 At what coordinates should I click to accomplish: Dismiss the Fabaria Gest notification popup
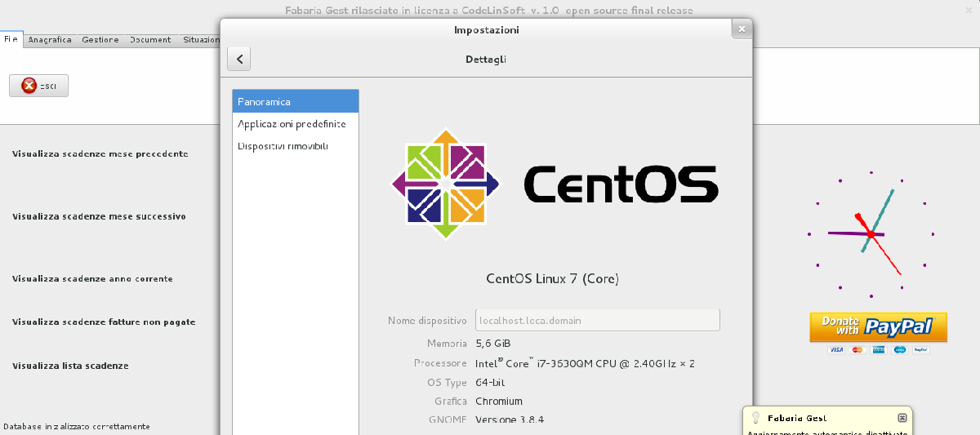pyautogui.click(x=902, y=417)
